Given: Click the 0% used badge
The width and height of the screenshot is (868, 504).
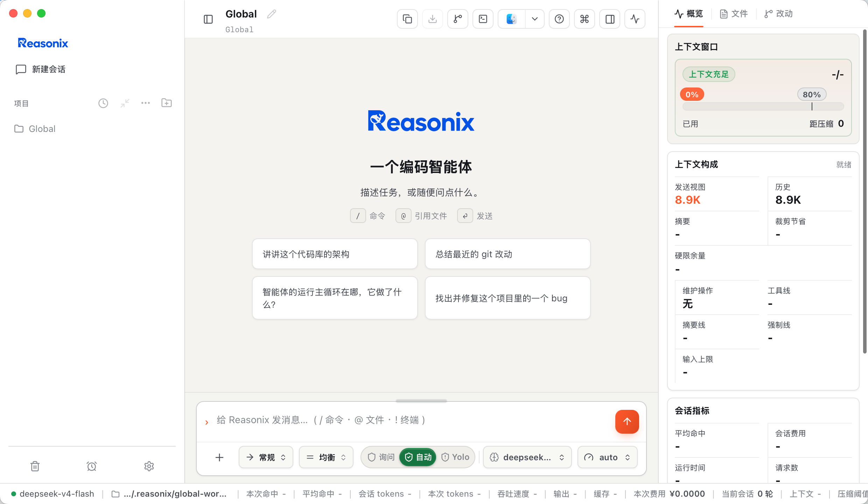Looking at the screenshot, I should (692, 94).
